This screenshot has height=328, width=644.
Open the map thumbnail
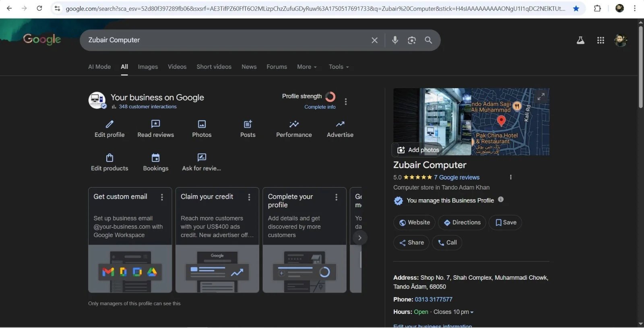point(510,122)
